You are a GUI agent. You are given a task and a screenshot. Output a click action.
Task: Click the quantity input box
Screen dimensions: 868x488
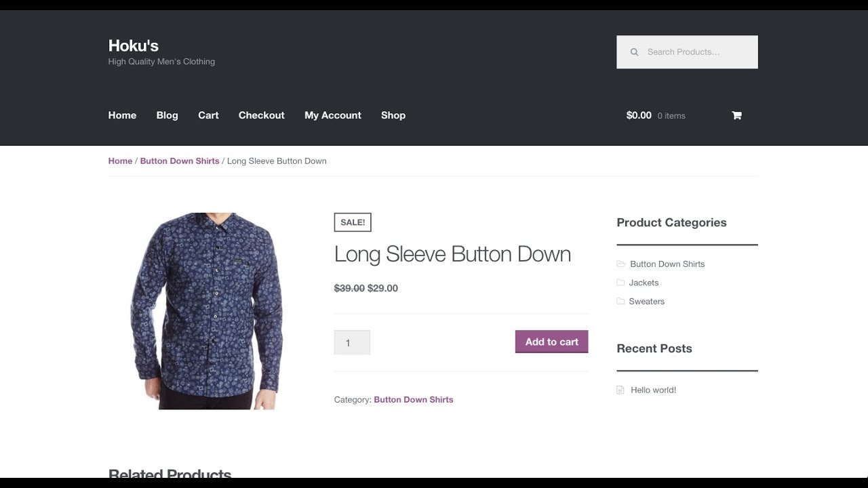click(351, 342)
